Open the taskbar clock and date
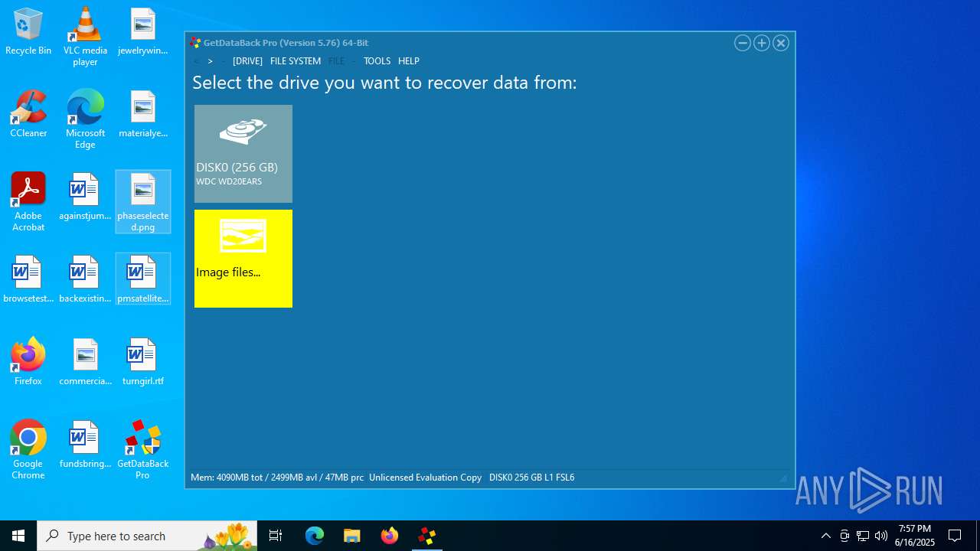The image size is (980, 551). (915, 536)
